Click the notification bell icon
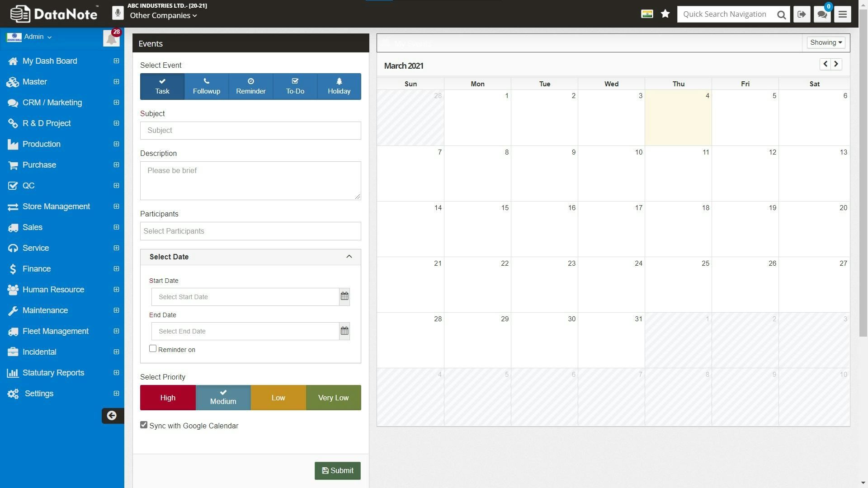868x488 pixels. [x=111, y=39]
